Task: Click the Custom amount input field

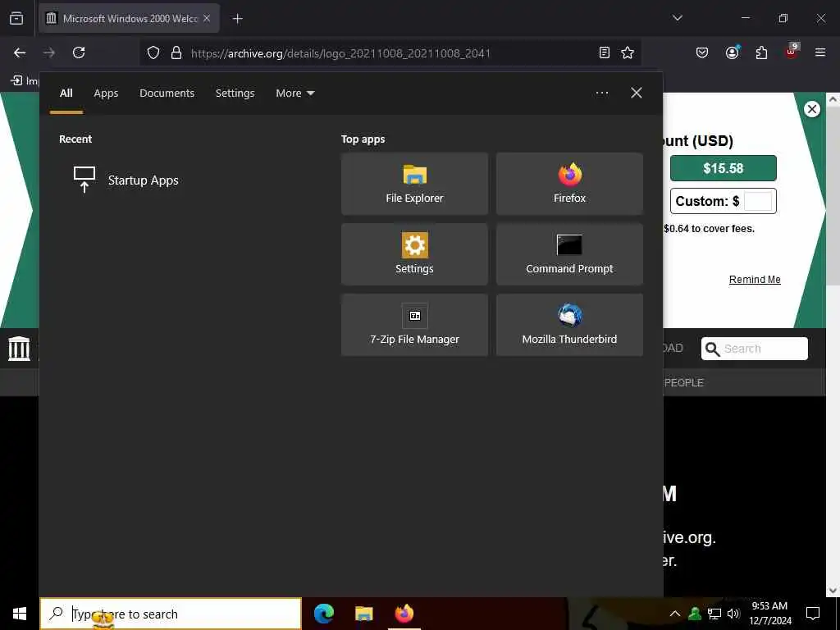Action: 757,201
